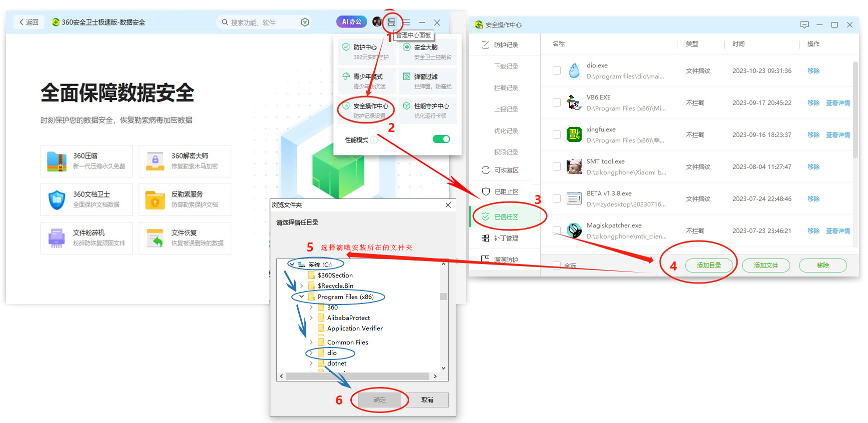Click 查看详情 for VB6.EXE
Viewport: 868px width, 423px height.
tap(838, 103)
